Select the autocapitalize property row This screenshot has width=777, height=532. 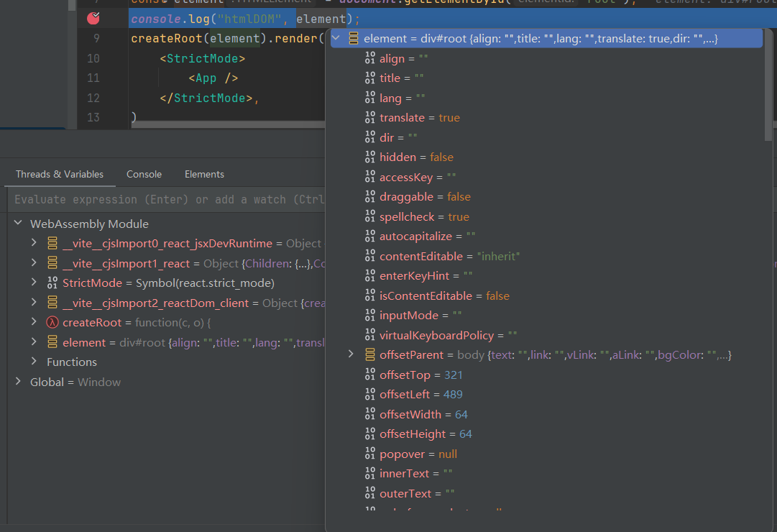pyautogui.click(x=545, y=237)
